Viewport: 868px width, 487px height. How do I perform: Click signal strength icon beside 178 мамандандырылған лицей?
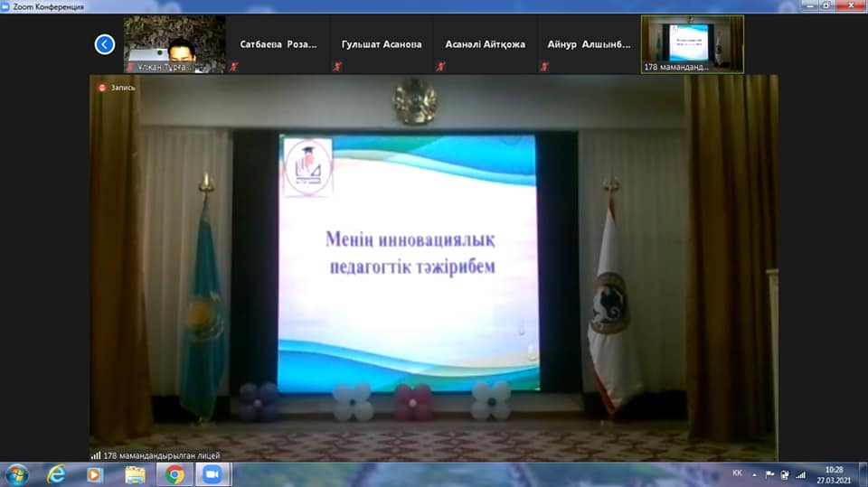(96, 455)
